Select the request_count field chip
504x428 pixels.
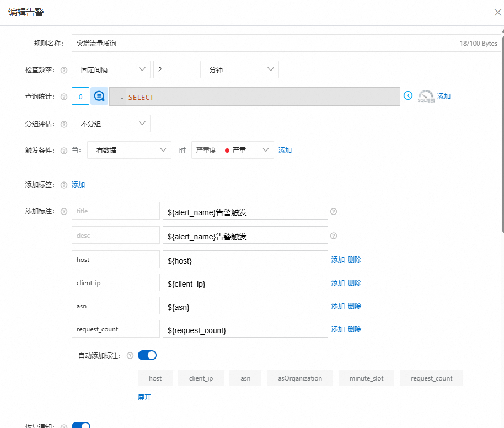click(x=431, y=378)
